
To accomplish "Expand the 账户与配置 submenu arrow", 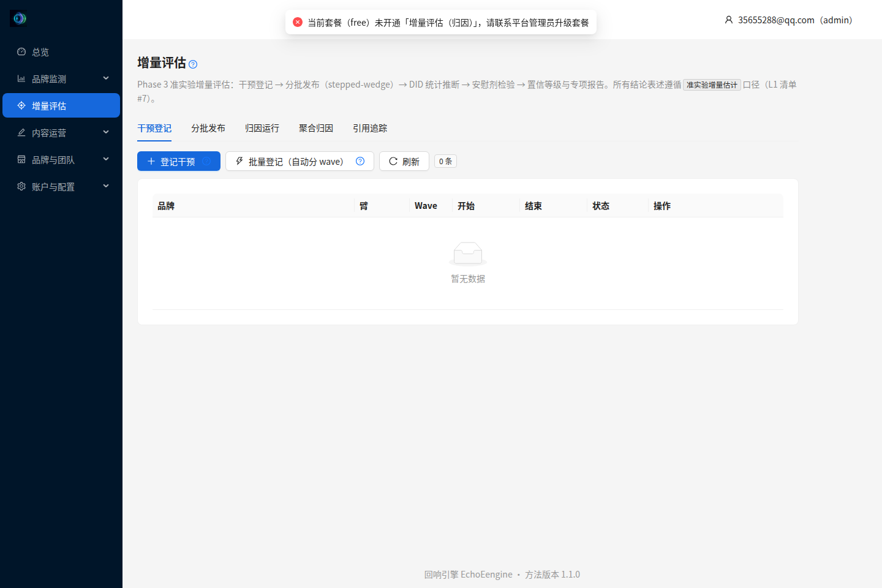I will [106, 186].
